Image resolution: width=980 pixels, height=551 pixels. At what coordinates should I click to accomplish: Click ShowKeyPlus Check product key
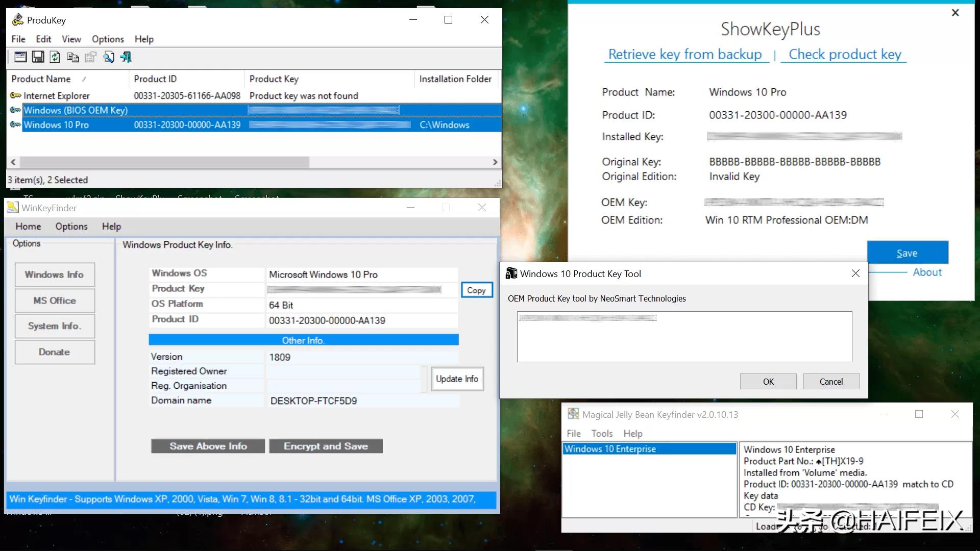pos(845,54)
